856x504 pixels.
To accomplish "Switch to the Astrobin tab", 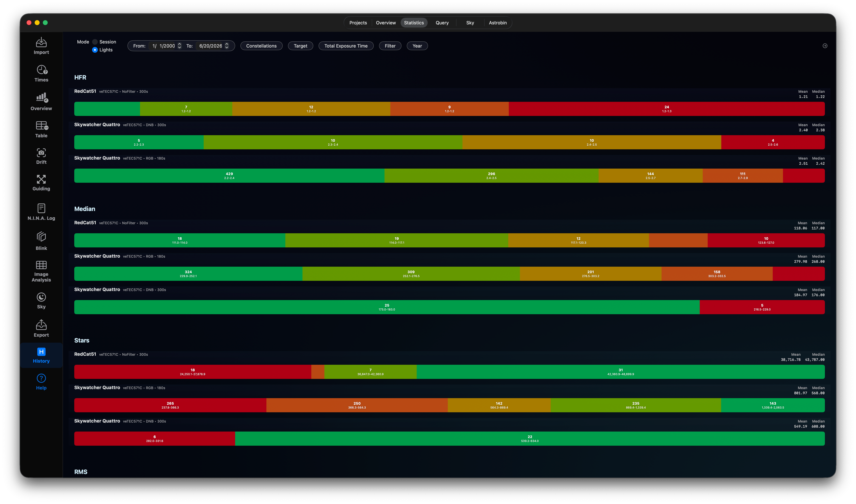I will 498,23.
